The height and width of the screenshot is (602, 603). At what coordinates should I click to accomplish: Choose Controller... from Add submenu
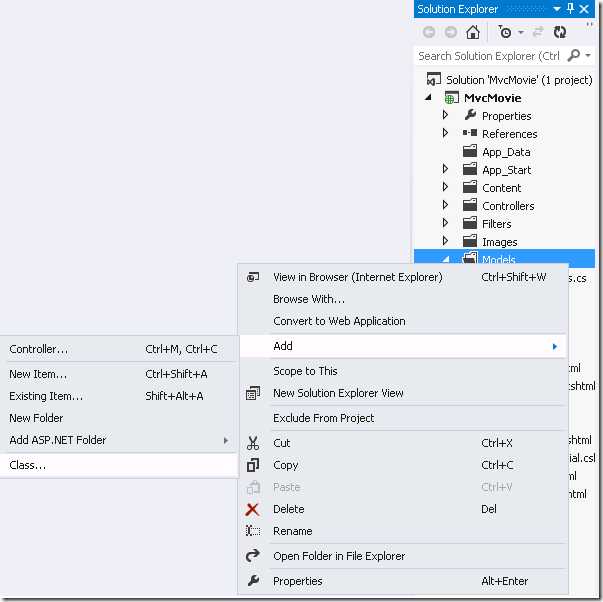118,349
